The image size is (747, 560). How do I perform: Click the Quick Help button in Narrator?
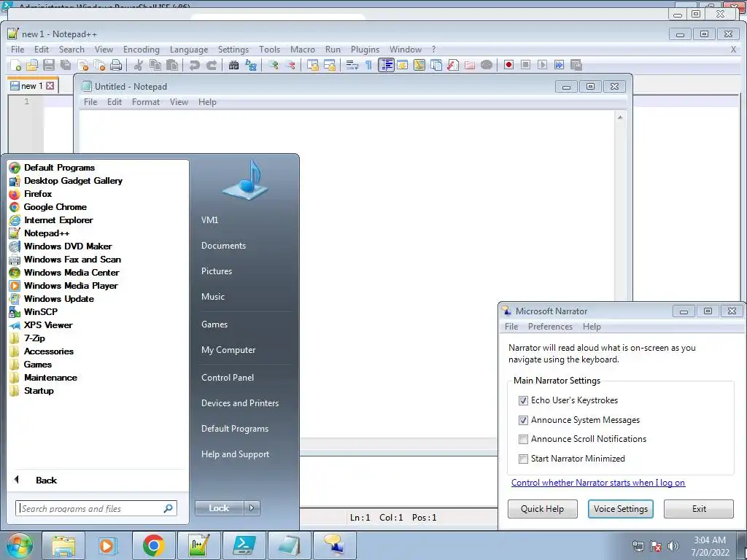click(x=542, y=508)
